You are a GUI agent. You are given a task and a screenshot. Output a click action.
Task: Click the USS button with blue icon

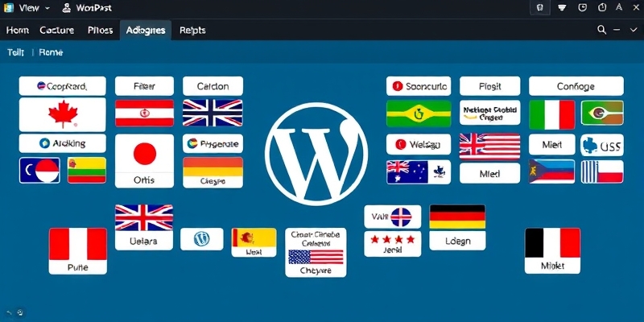click(x=602, y=145)
